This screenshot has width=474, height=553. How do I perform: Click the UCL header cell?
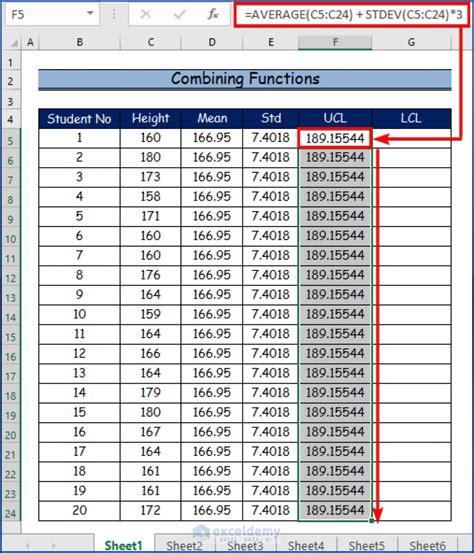click(x=335, y=119)
